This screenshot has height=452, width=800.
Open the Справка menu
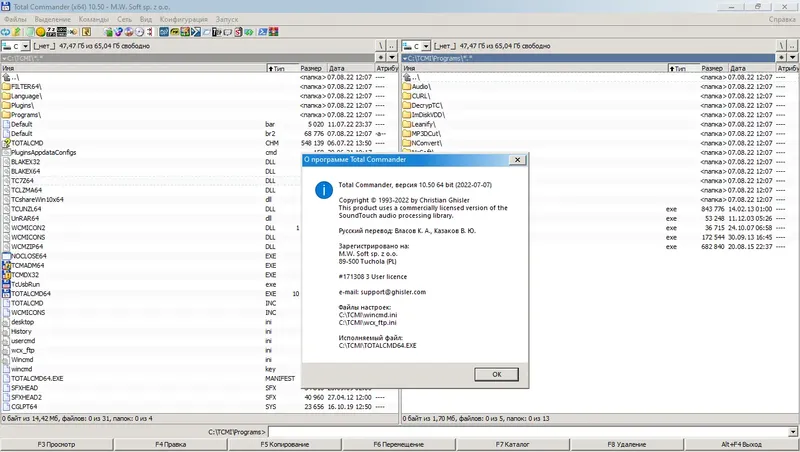(x=782, y=19)
